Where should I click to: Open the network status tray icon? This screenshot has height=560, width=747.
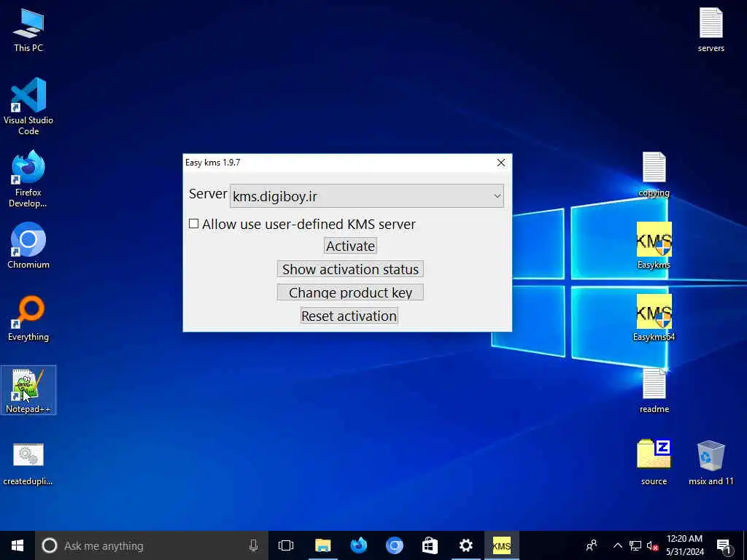click(x=635, y=545)
